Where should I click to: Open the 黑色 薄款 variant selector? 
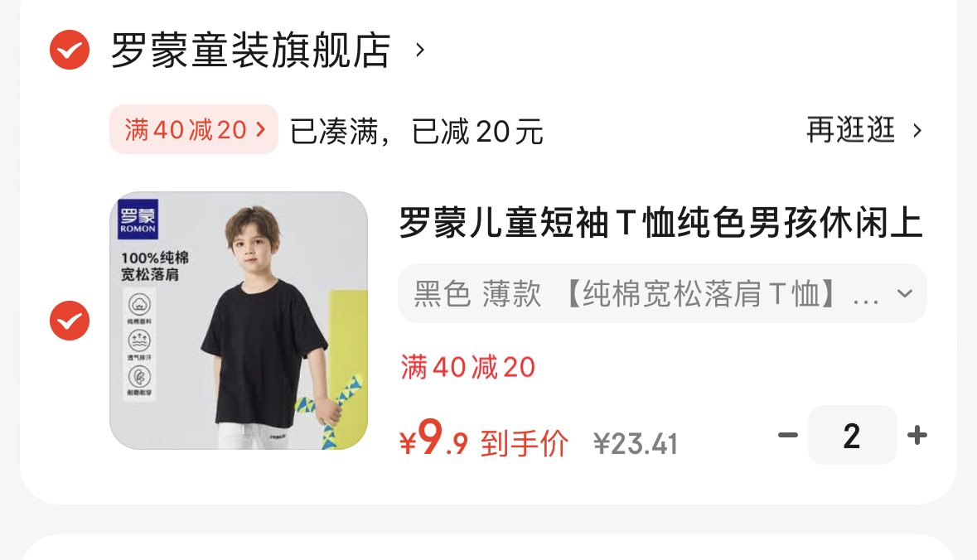point(662,293)
